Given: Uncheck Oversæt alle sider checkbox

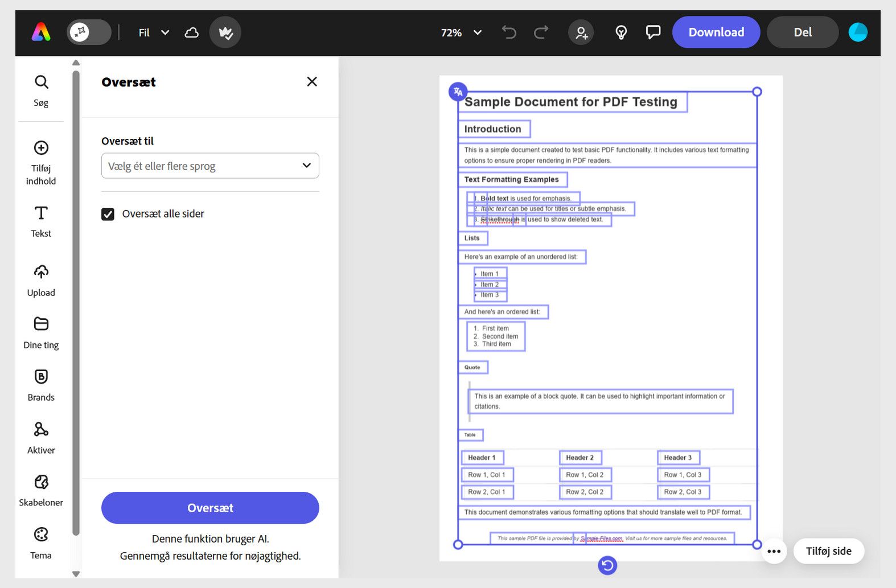Looking at the screenshot, I should click(108, 214).
